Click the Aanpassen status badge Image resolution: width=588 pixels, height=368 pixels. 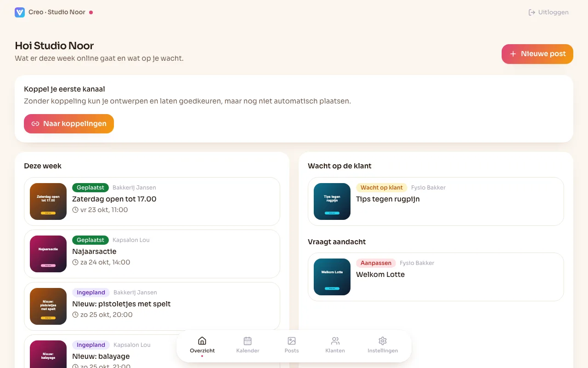pyautogui.click(x=376, y=263)
